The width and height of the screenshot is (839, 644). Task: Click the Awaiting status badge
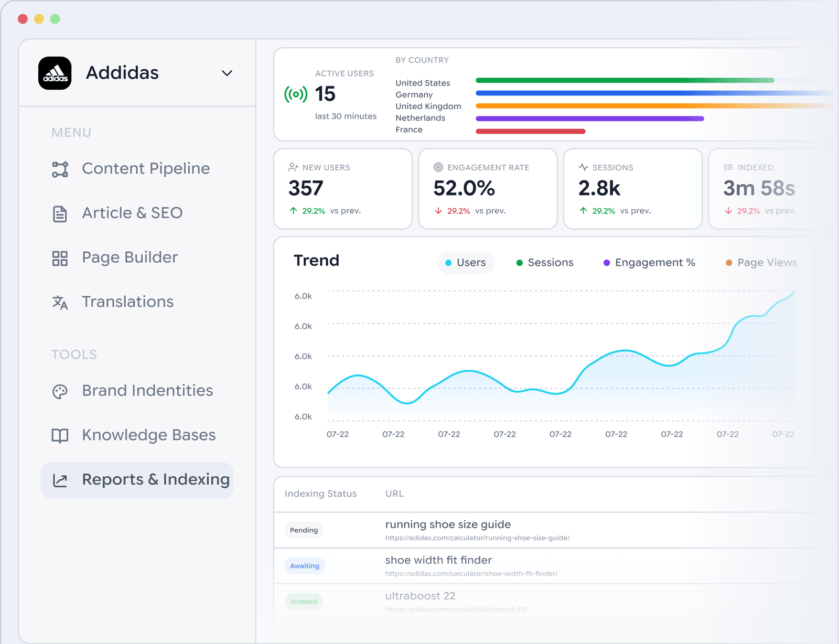click(x=305, y=566)
